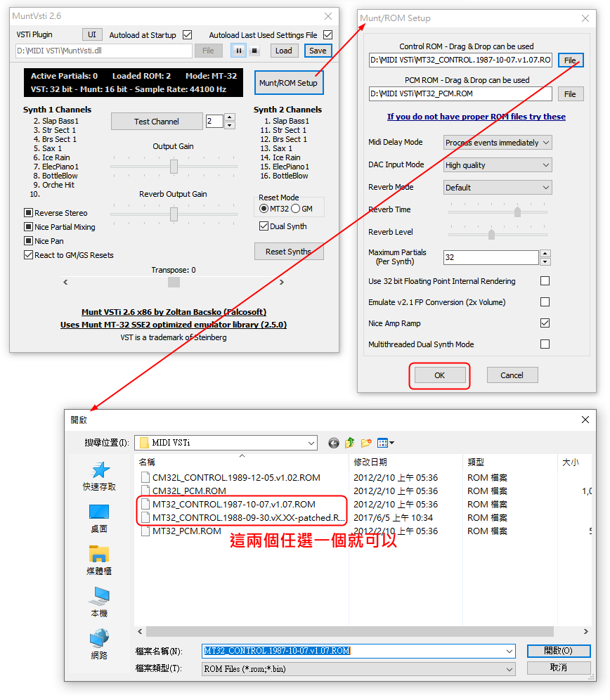The width and height of the screenshot is (610, 700).
Task: Sort by Date Modified (修改日期) column header
Action: [405, 462]
